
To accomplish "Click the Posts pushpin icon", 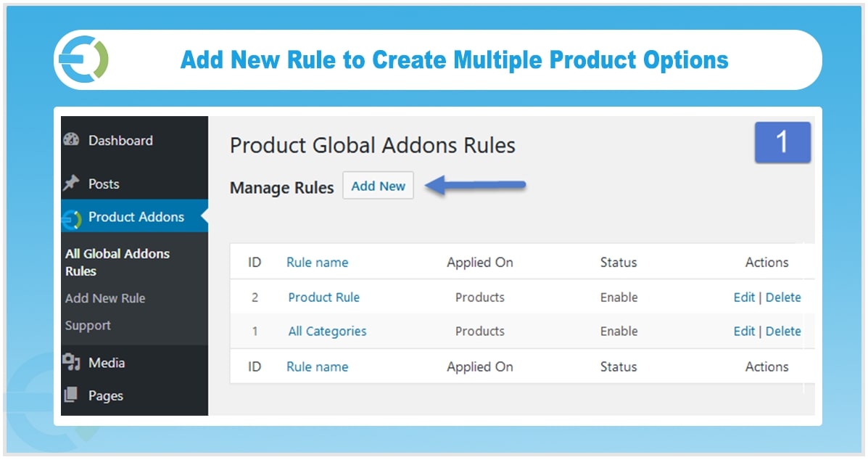I will click(71, 184).
